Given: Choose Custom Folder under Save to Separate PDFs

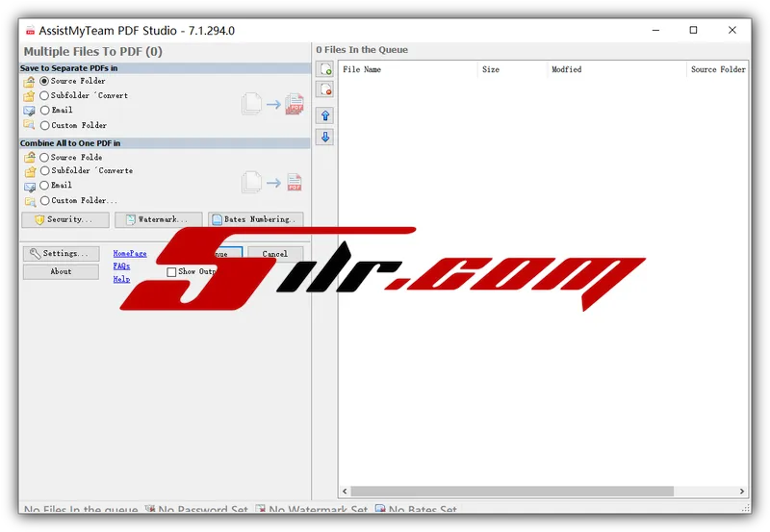Looking at the screenshot, I should pos(73,125).
